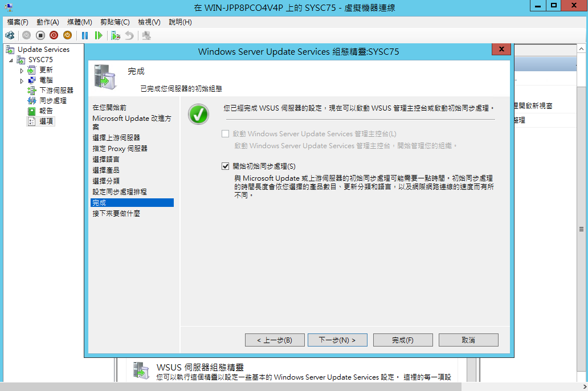Click the 同步處理 tree icon
This screenshot has height=391, width=588.
pos(32,100)
